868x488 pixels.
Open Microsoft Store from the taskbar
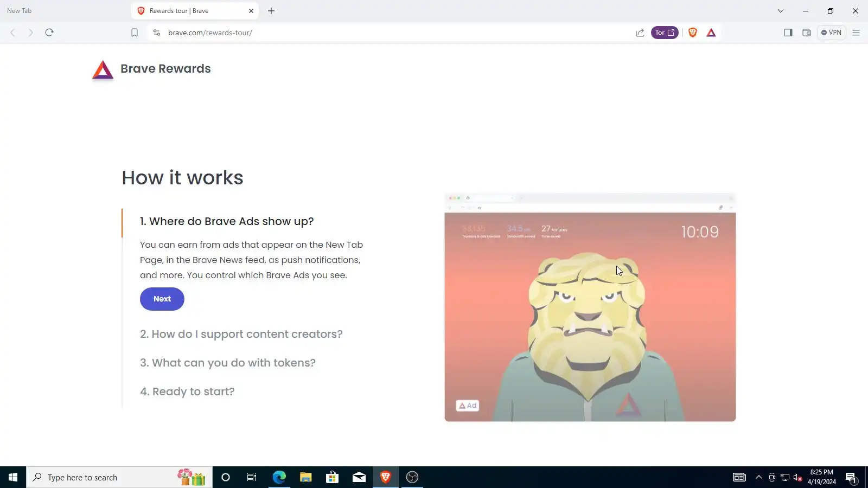point(332,477)
